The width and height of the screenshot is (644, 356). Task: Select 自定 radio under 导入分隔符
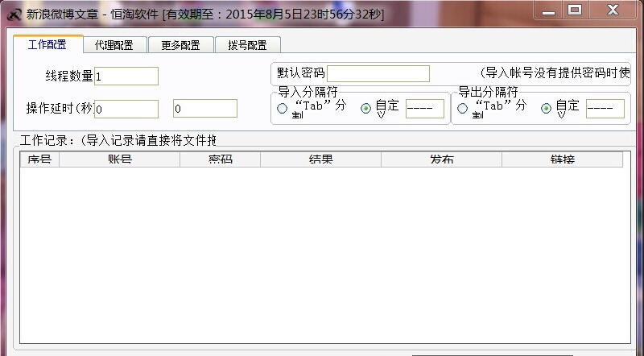tap(365, 109)
